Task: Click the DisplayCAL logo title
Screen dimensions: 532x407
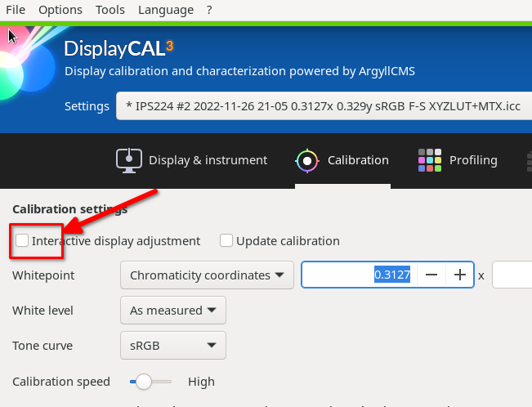Action: coord(118,48)
